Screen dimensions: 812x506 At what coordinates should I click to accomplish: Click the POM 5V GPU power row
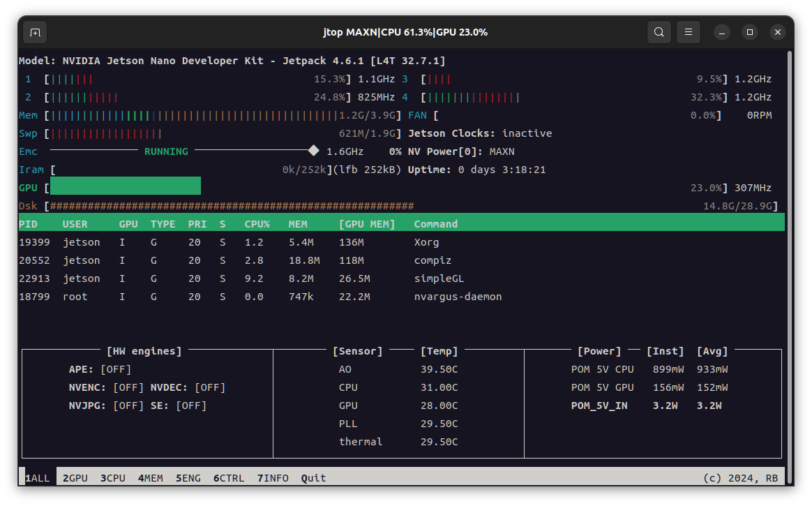(649, 387)
